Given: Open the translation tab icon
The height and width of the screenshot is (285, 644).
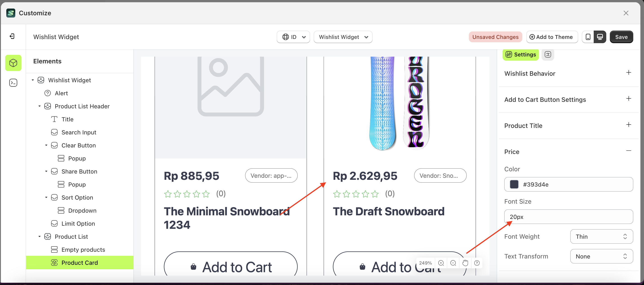Looking at the screenshot, I should click(x=548, y=55).
